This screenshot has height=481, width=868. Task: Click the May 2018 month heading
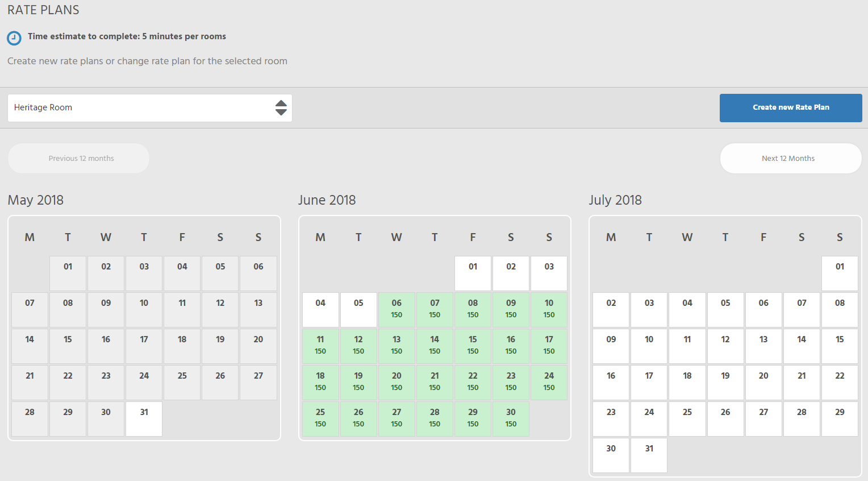tap(36, 200)
